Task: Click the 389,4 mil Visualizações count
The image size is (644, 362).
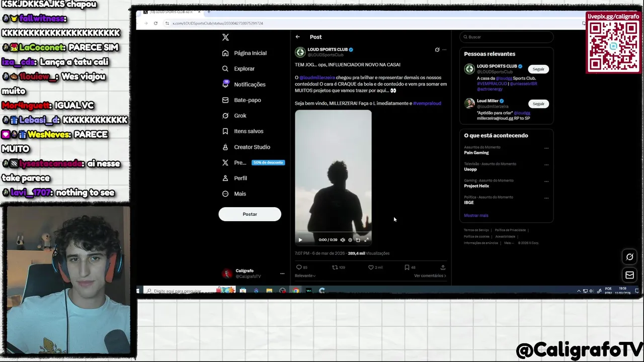Action: [368, 253]
